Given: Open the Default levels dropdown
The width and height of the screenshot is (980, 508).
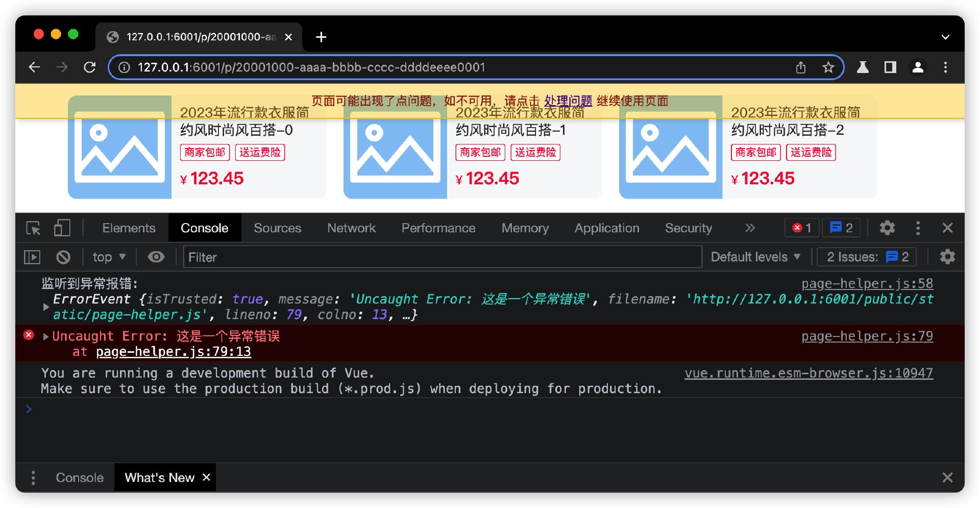Looking at the screenshot, I should [755, 257].
